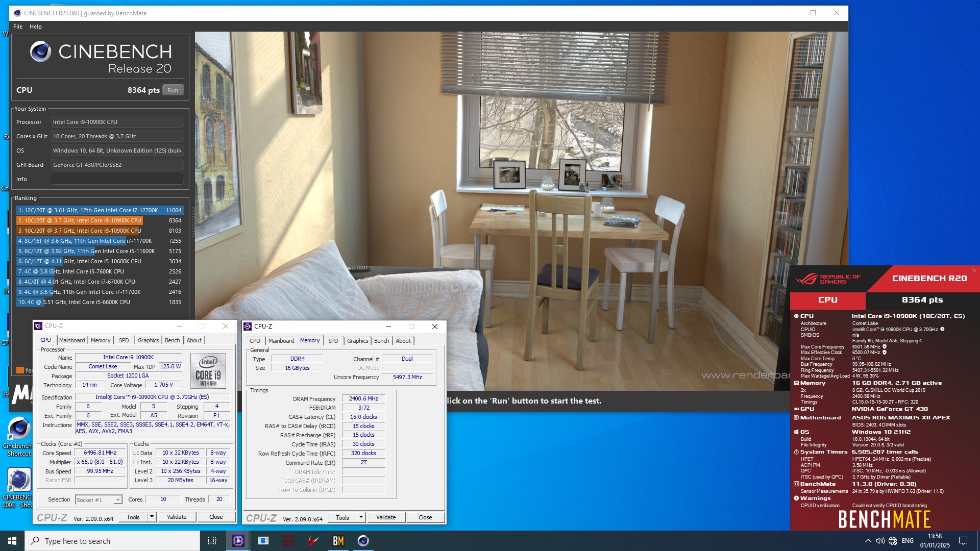The height and width of the screenshot is (551, 980).
Task: Open the File menu in Cinebench
Action: tap(18, 27)
